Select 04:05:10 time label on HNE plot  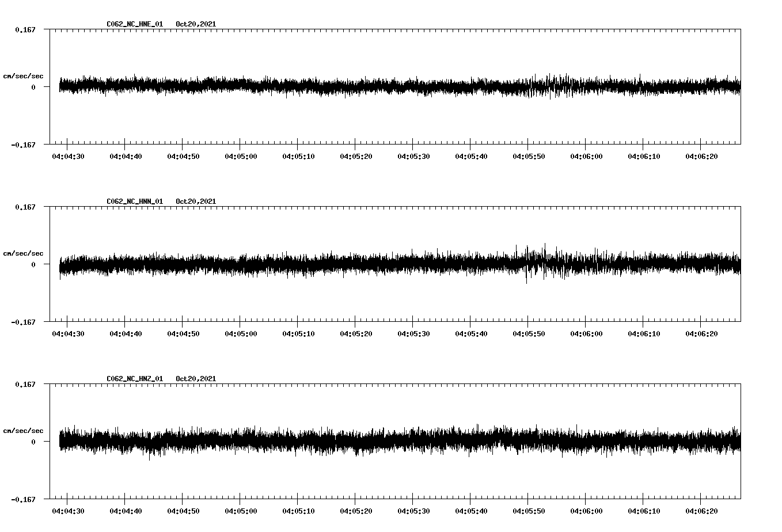(x=298, y=156)
